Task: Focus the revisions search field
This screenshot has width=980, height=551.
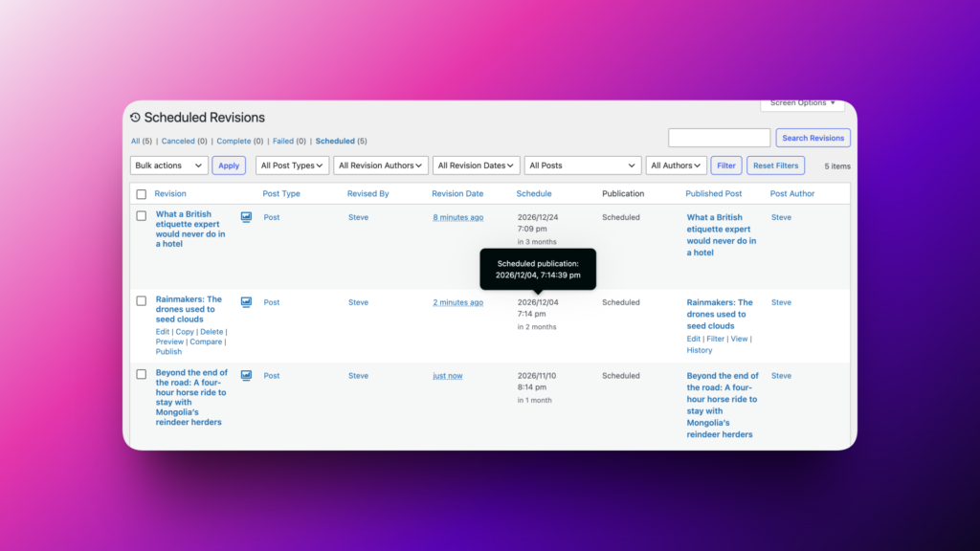Action: [x=720, y=138]
